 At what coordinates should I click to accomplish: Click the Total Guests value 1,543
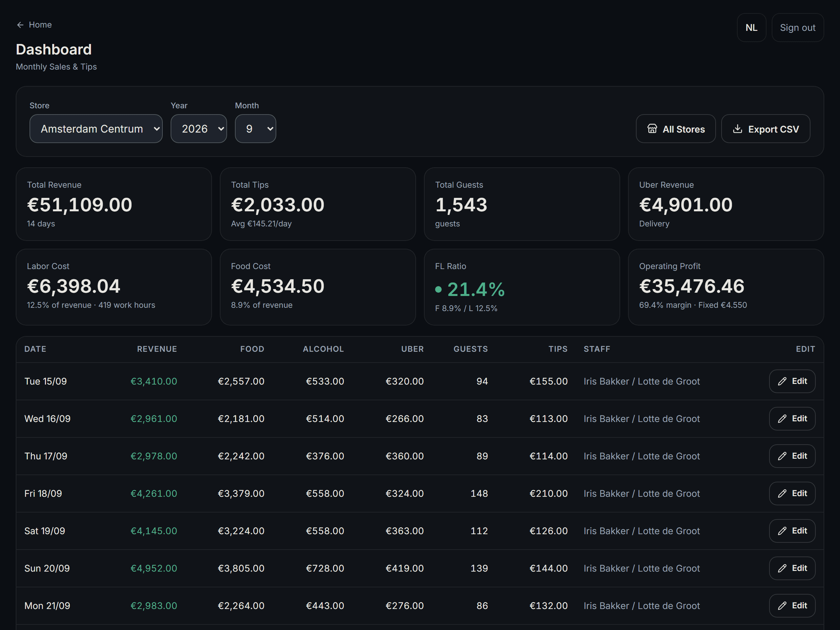(x=461, y=205)
